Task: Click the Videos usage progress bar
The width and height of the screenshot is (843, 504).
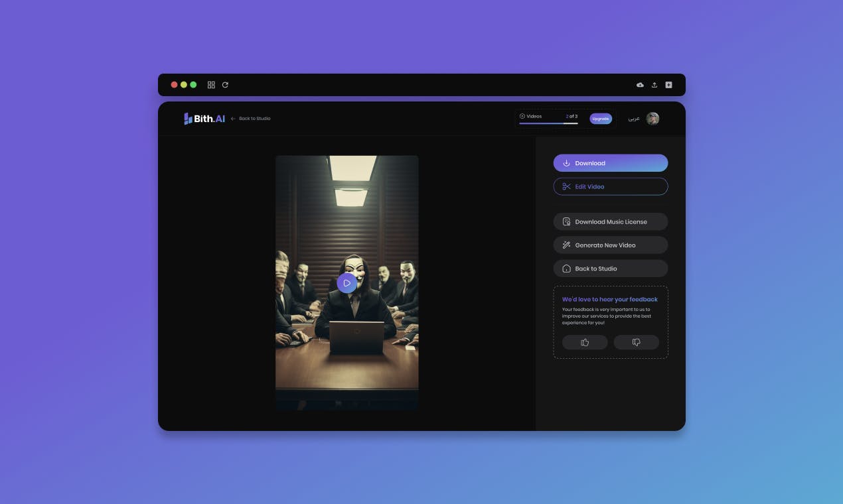Action: [548, 123]
